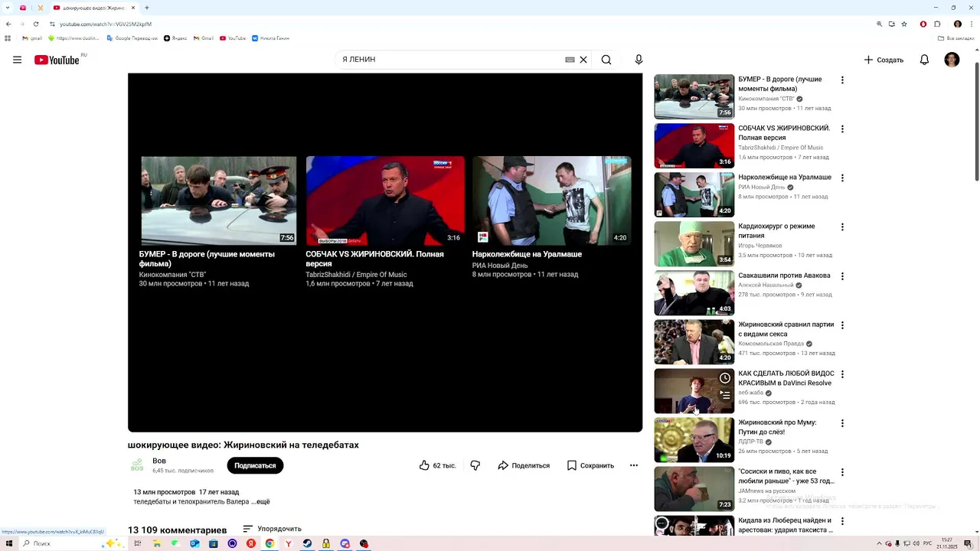
Task: Open a new browser tab
Action: (146, 8)
